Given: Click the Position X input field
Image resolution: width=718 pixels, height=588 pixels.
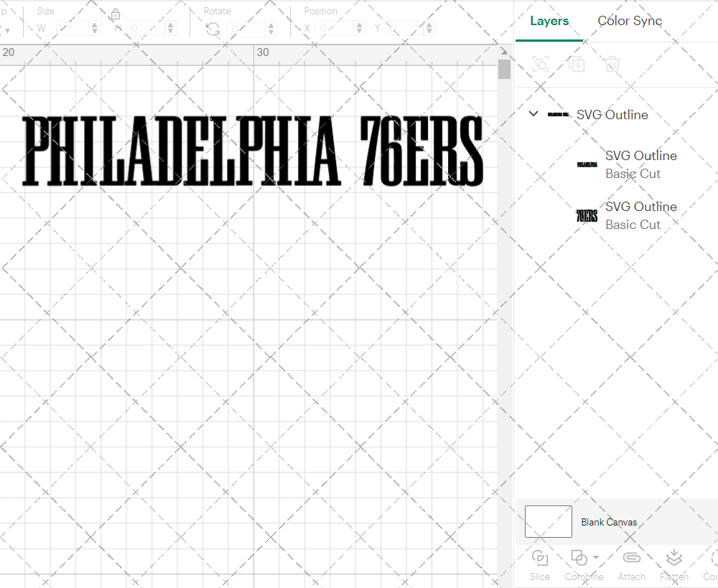Looking at the screenshot, I should coord(334,29).
